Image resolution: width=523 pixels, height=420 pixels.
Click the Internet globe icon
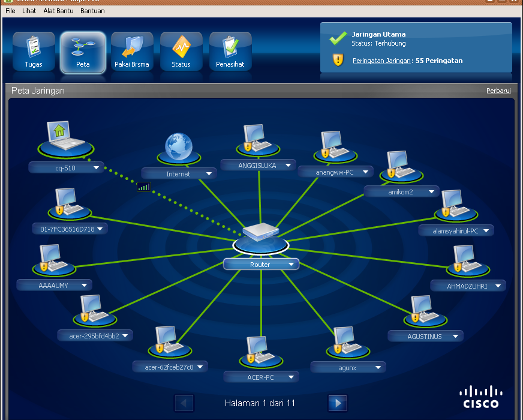coord(179,148)
